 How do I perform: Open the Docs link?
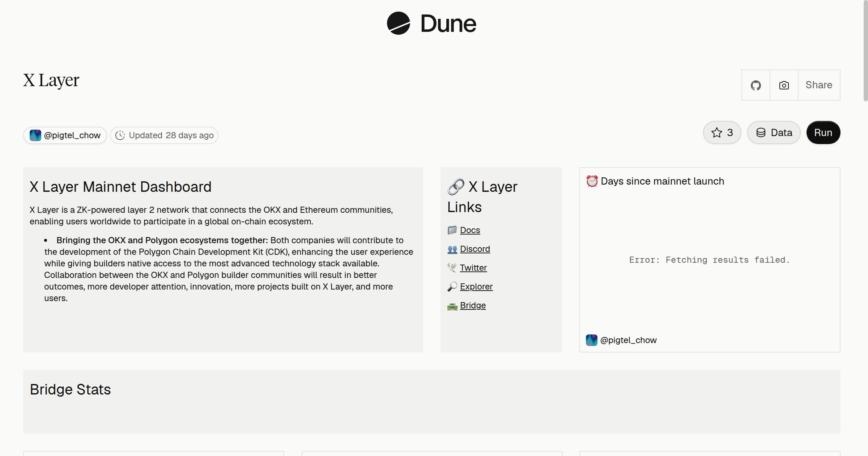470,230
